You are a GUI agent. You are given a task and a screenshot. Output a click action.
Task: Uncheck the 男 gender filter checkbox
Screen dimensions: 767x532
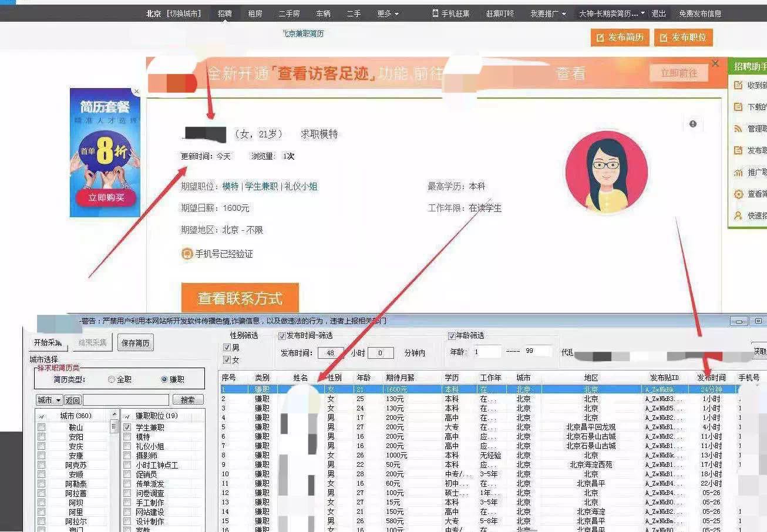[227, 347]
